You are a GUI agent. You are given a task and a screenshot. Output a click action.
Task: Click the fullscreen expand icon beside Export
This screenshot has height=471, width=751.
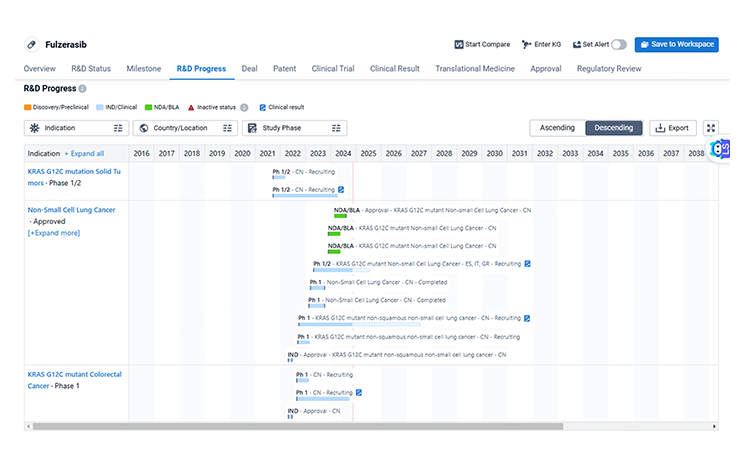pos(711,128)
